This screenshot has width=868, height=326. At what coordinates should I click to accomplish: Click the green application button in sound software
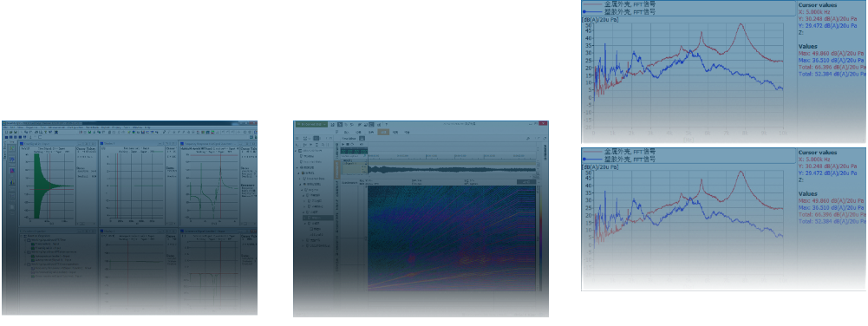pyautogui.click(x=311, y=125)
